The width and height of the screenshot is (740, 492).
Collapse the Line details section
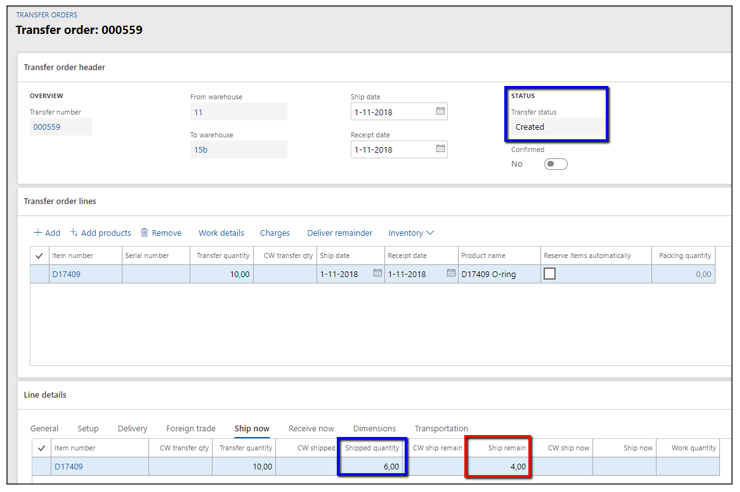[45, 396]
